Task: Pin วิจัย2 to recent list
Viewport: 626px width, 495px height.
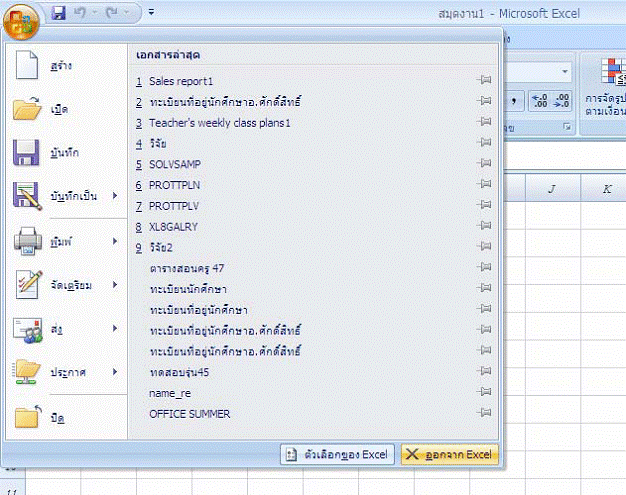Action: [484, 246]
